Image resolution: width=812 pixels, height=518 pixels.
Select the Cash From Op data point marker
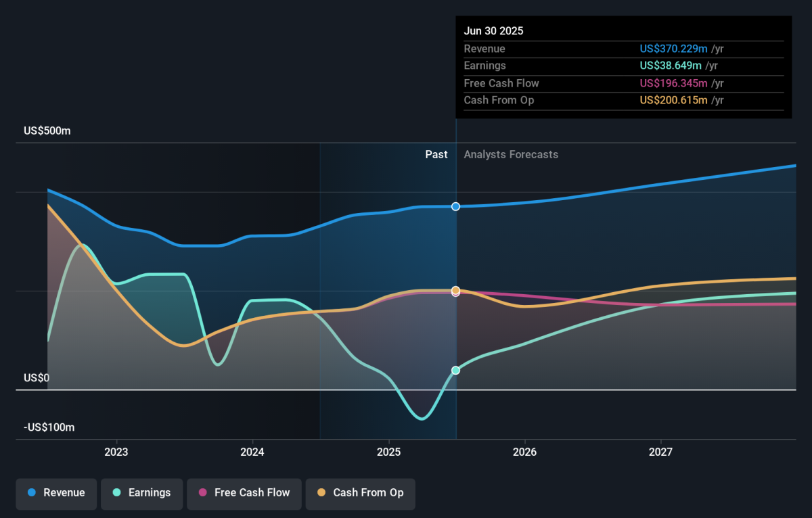[x=456, y=290]
